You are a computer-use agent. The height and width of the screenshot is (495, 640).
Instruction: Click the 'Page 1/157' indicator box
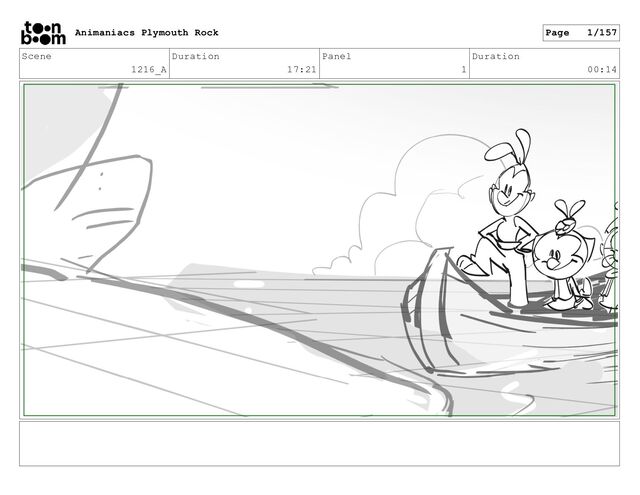coord(581,33)
